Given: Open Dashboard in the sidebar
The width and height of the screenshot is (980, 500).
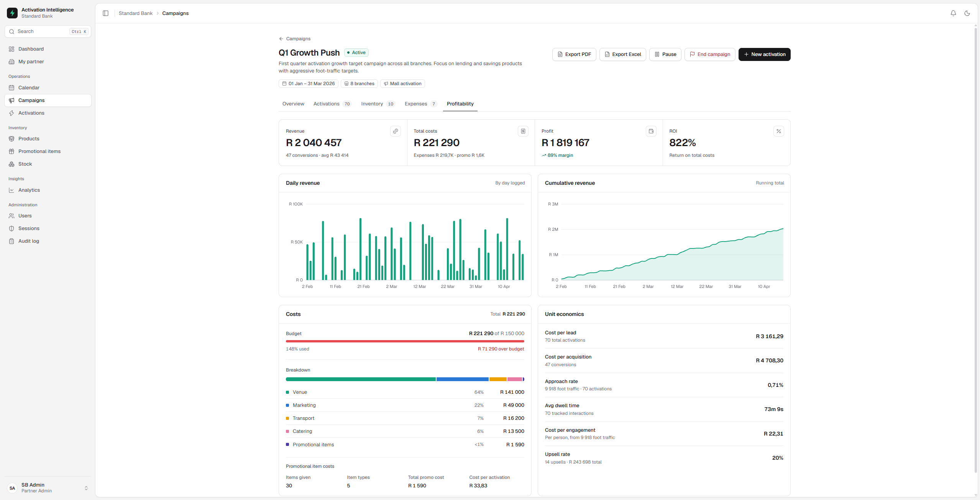Looking at the screenshot, I should point(48,49).
